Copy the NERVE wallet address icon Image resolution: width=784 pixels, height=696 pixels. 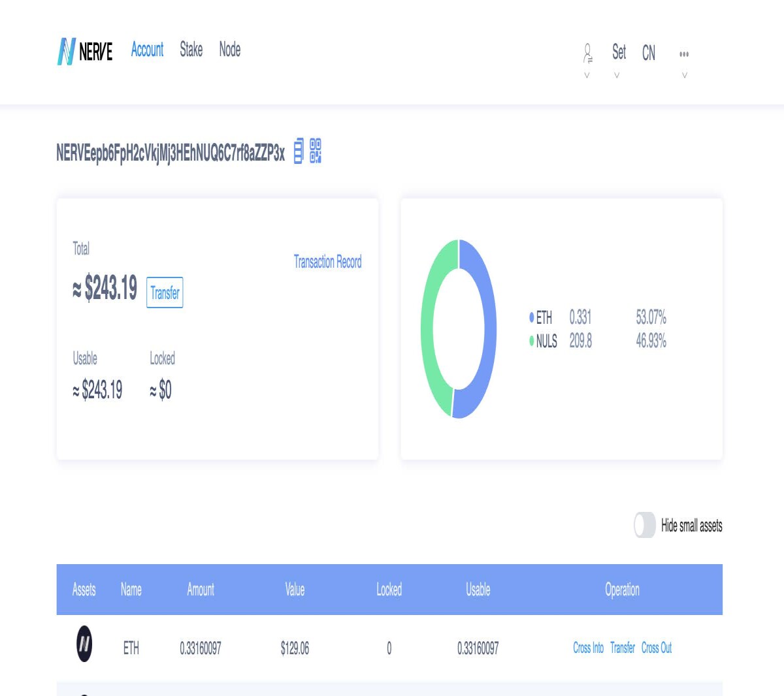pos(299,151)
